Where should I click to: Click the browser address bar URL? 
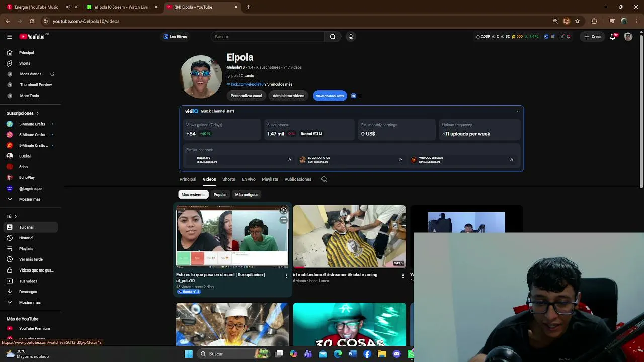coord(86,21)
